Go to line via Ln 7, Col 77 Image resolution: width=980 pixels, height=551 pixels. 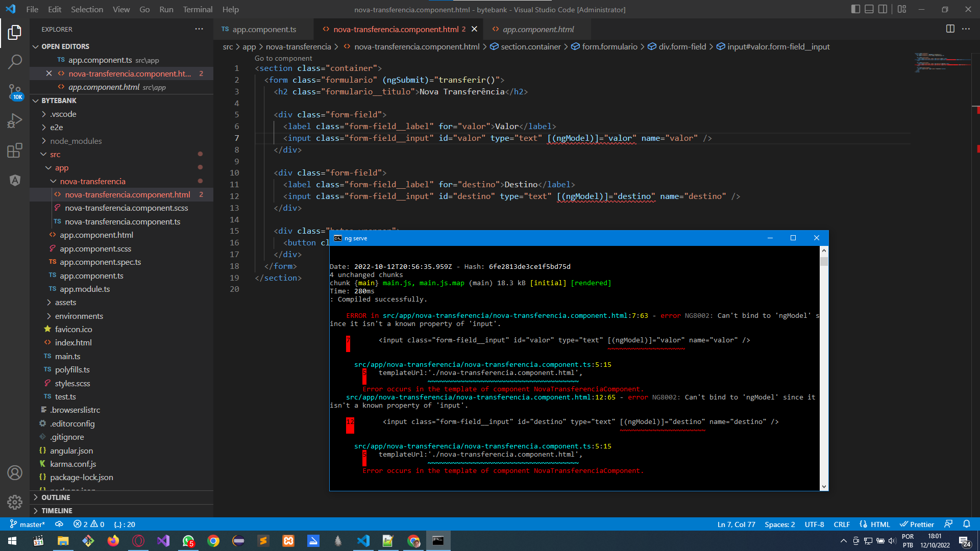tap(736, 524)
